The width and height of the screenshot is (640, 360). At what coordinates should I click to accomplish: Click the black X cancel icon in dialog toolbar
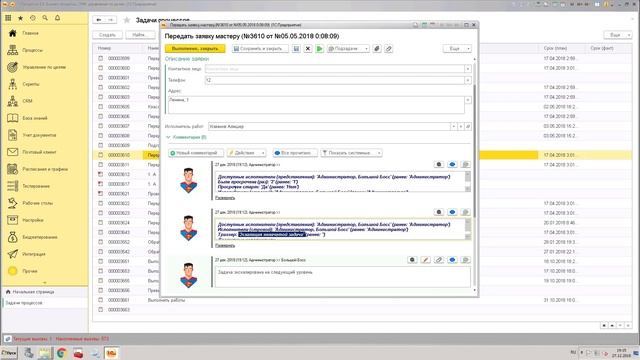[308, 49]
